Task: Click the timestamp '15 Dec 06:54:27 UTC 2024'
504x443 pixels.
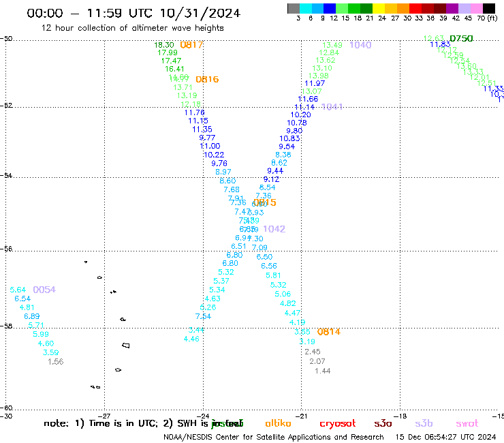Action: click(x=445, y=438)
